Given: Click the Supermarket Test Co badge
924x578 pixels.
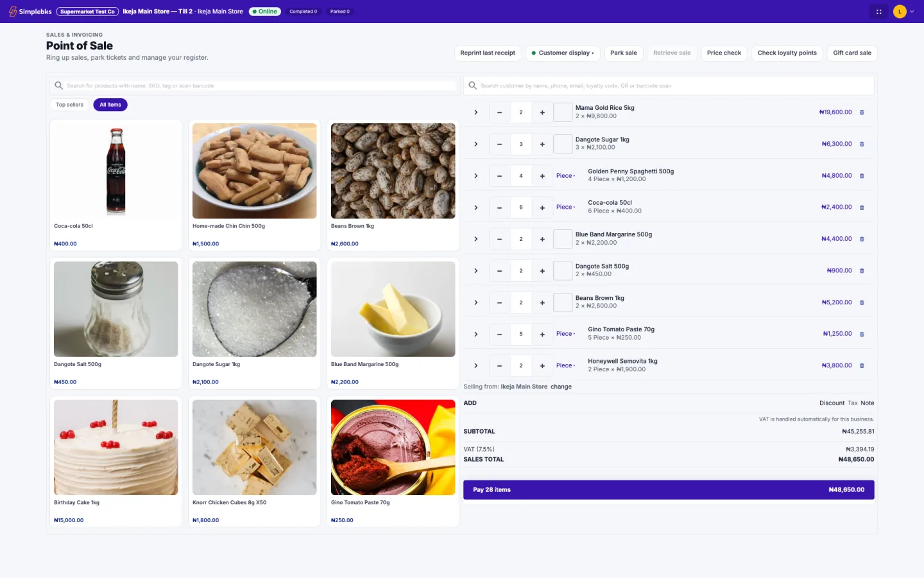Looking at the screenshot, I should pos(87,12).
